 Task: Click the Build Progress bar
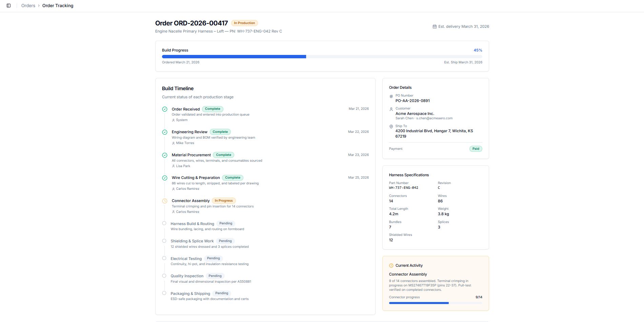click(322, 57)
